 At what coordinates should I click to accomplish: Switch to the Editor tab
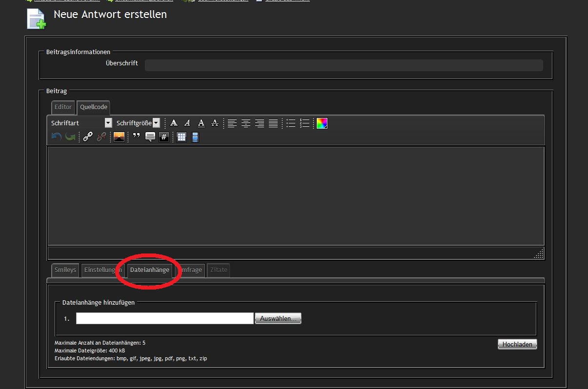coord(63,107)
